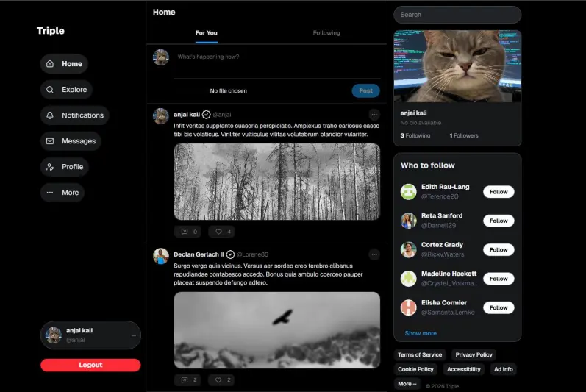Click the Profile person icon
The image size is (586, 392).
50,167
